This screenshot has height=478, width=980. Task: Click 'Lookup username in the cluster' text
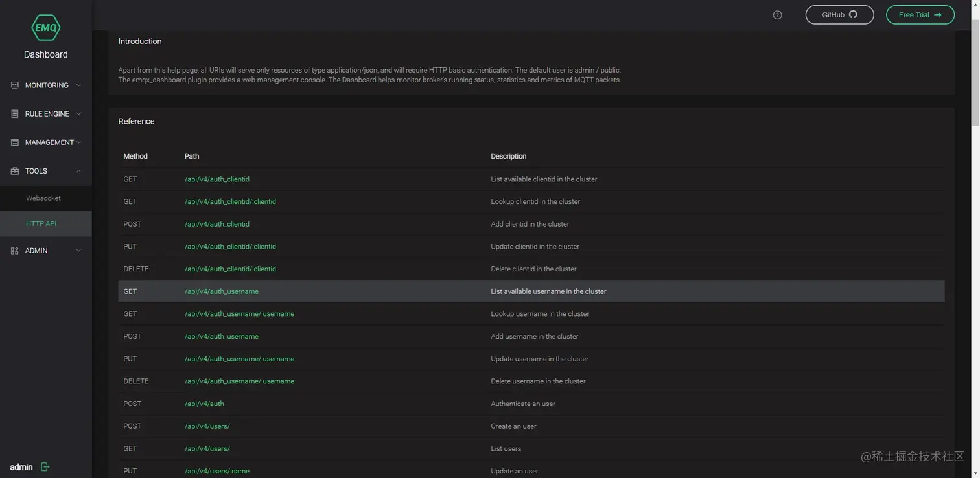point(540,314)
